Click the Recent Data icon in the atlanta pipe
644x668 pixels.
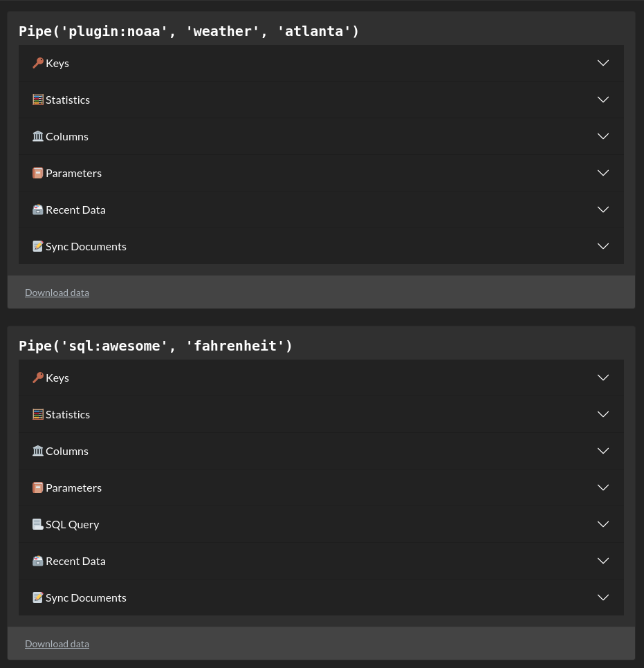tap(38, 210)
